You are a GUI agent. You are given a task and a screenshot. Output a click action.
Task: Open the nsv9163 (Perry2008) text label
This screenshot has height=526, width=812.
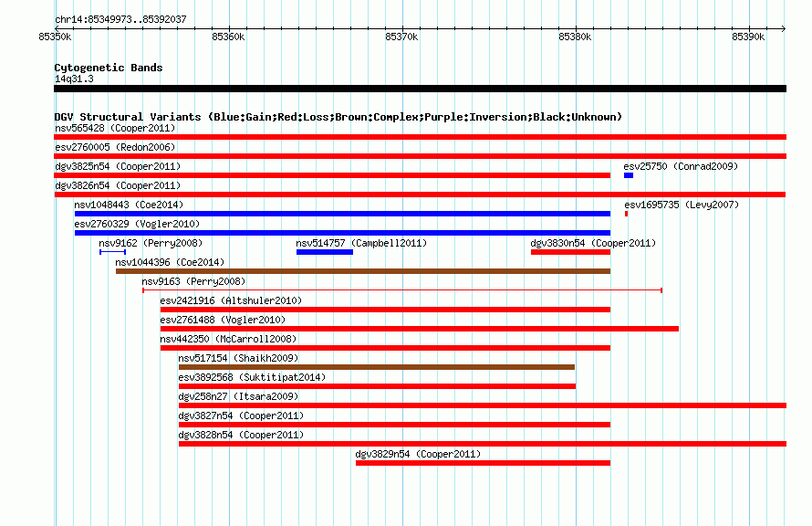click(193, 281)
